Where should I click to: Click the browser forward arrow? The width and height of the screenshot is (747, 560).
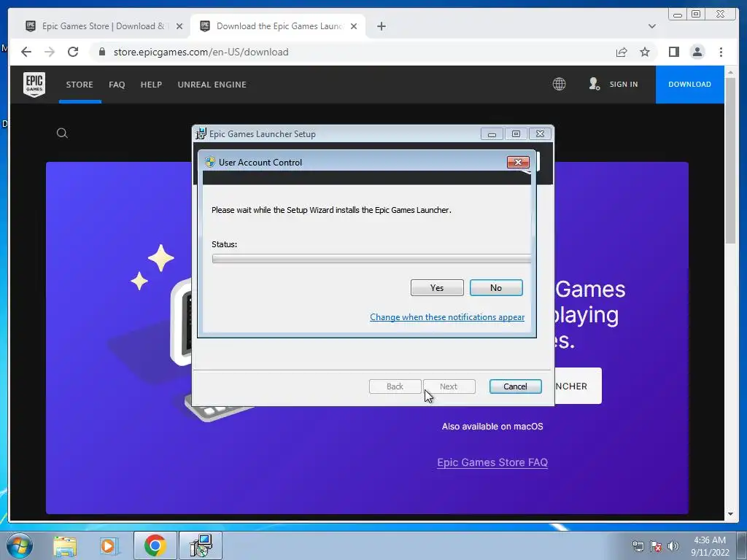50,52
